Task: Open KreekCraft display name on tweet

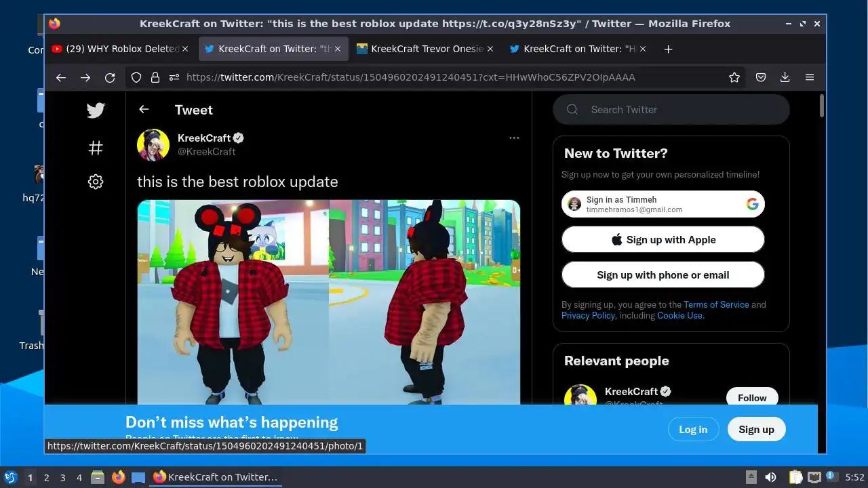Action: coord(204,138)
